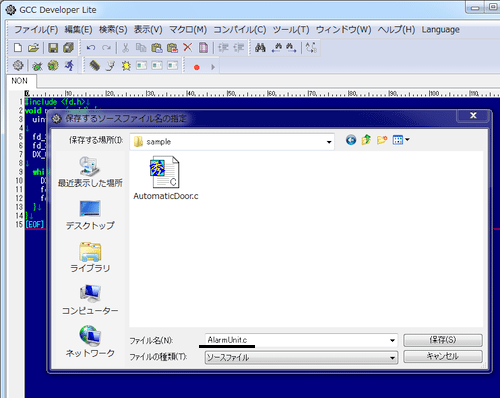The width and height of the screenshot is (500, 398).
Task: Click the first indent lines icon
Action: (223, 48)
